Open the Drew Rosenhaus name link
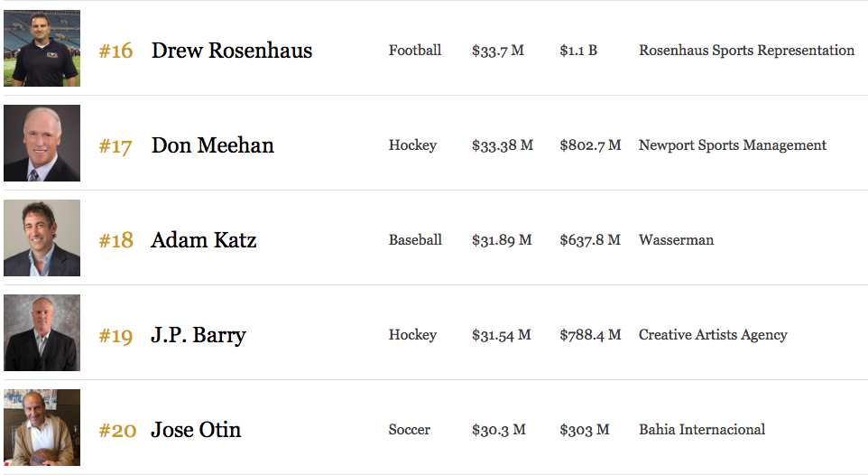 pyautogui.click(x=232, y=51)
